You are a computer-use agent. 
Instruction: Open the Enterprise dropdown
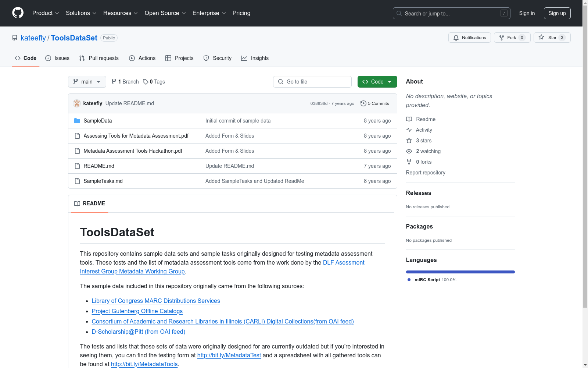pyautogui.click(x=209, y=13)
